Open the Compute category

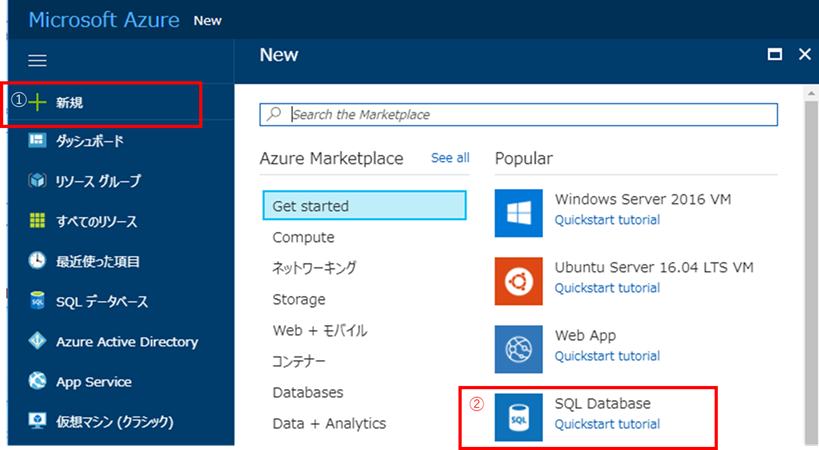pyautogui.click(x=304, y=237)
